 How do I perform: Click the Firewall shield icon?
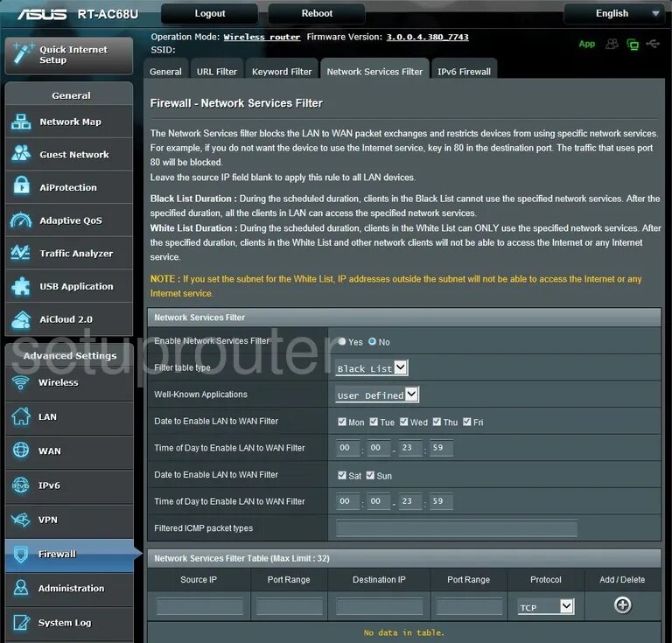tap(21, 554)
